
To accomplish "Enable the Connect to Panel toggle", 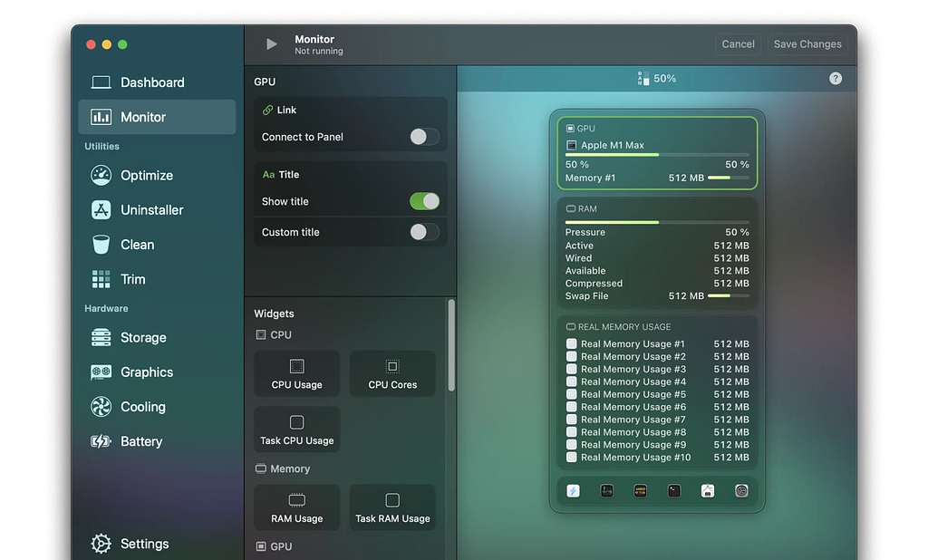I will [424, 137].
